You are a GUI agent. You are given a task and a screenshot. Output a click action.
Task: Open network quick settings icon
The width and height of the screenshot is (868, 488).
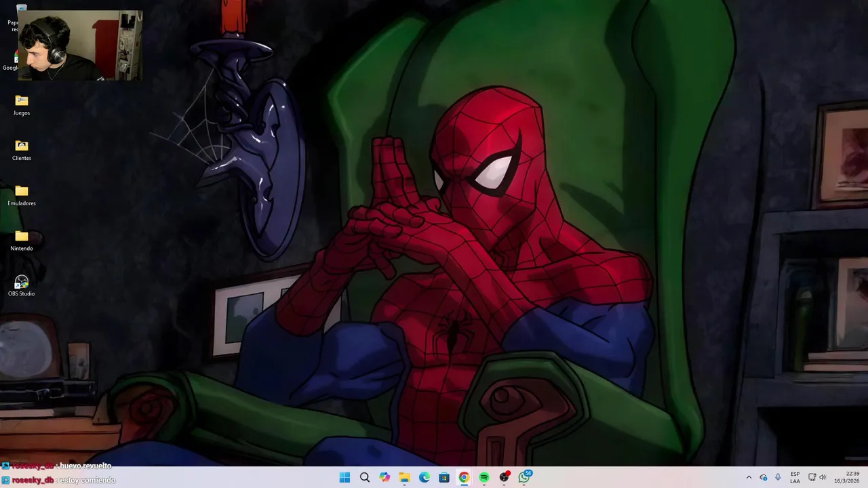(x=812, y=477)
